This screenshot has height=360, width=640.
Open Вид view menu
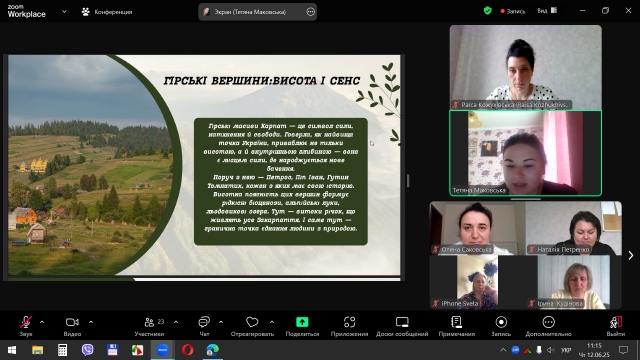pos(547,11)
